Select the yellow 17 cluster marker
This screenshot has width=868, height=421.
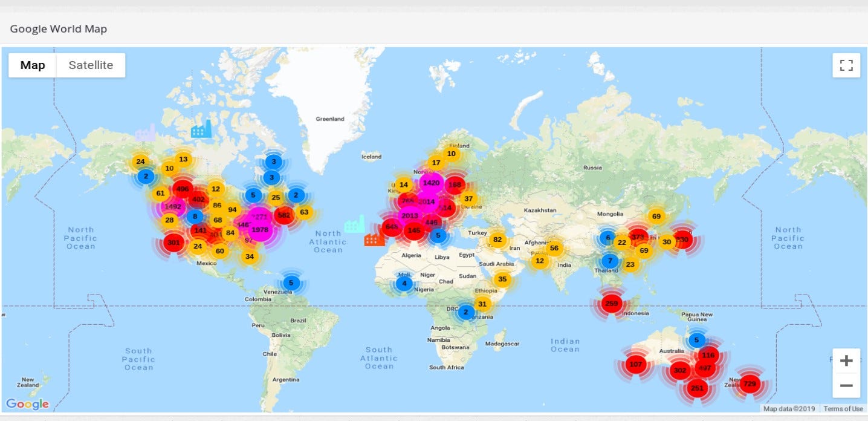tap(436, 163)
